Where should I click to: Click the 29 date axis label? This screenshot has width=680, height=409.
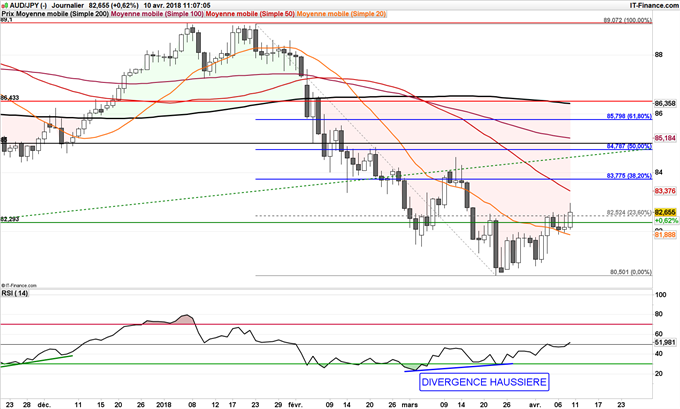(278, 405)
